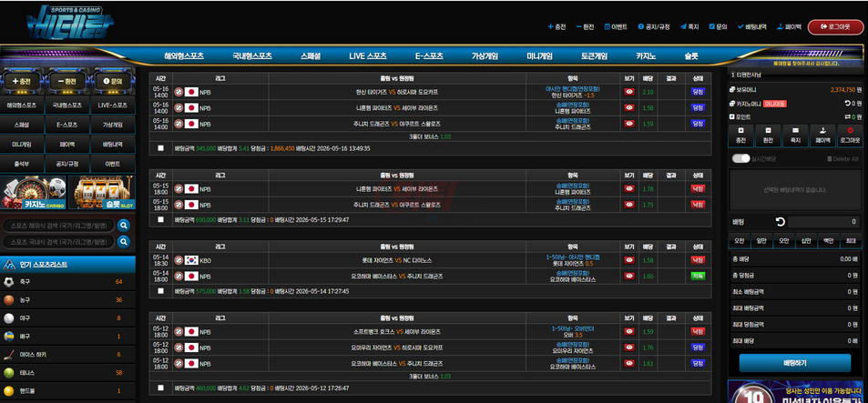The width and height of the screenshot is (868, 403).
Task: Click the 충전 link in the top header
Action: pyautogui.click(x=557, y=26)
